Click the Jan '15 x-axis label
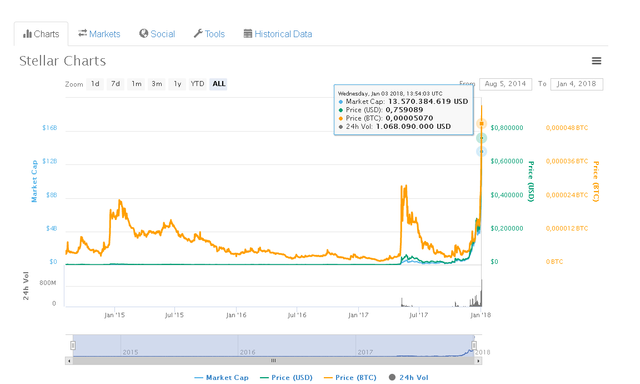Image resolution: width=640 pixels, height=384 pixels. pos(114,315)
